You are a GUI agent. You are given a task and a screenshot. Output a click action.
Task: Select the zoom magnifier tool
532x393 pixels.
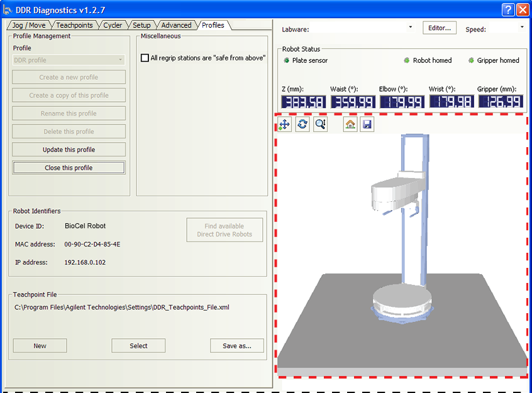(321, 125)
